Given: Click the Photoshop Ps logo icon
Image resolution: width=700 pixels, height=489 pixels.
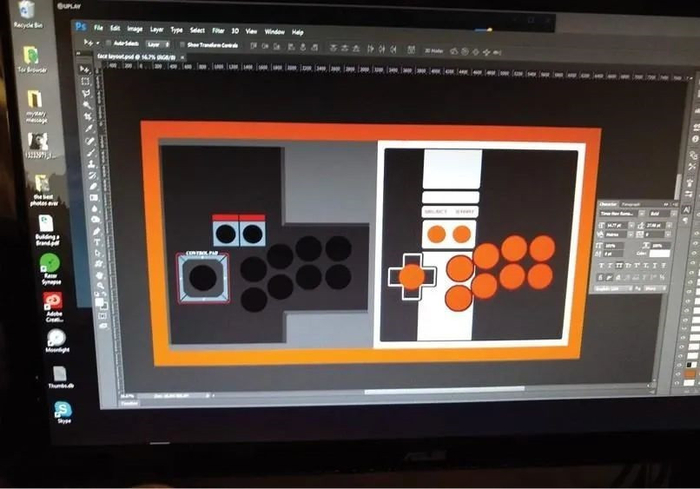Looking at the screenshot, I should click(81, 26).
